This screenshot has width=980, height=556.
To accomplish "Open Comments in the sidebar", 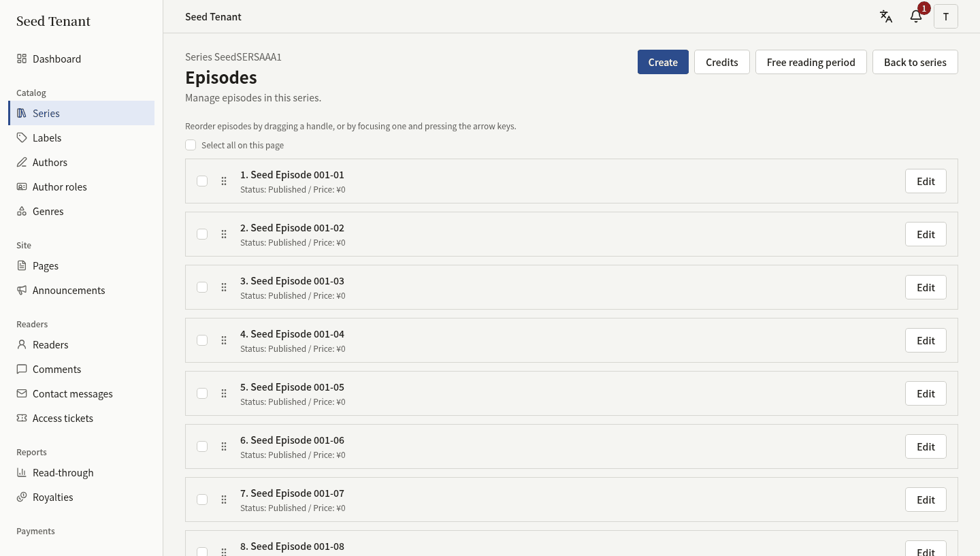I will coord(82,369).
